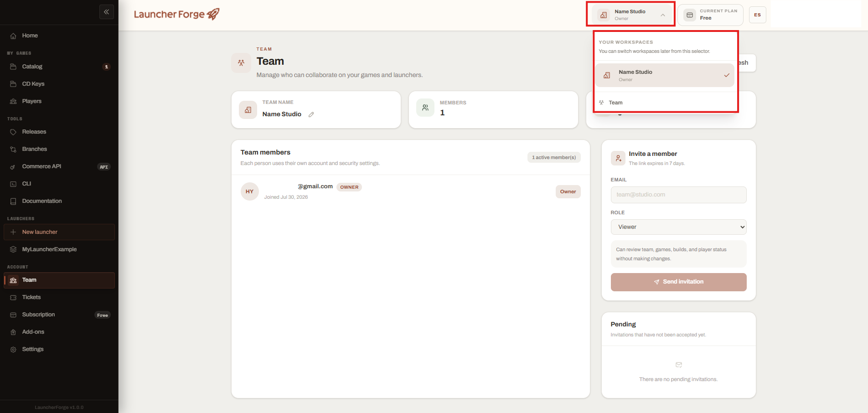Click the 1 active member(s) badge
The image size is (868, 413).
pos(554,157)
